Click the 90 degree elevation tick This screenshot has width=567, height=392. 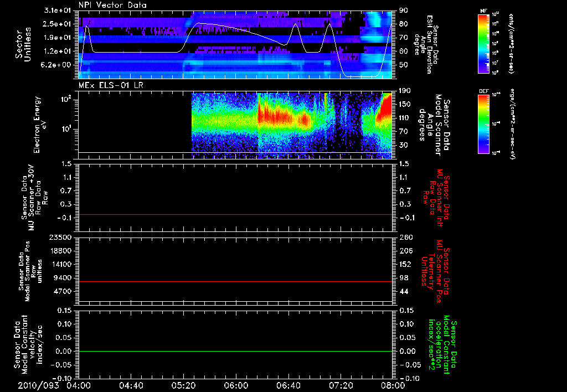(x=404, y=11)
